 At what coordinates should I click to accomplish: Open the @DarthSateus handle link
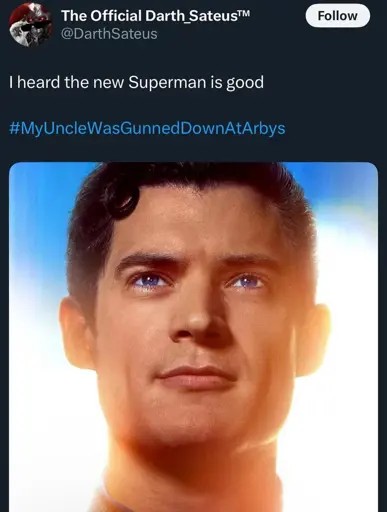coord(109,34)
